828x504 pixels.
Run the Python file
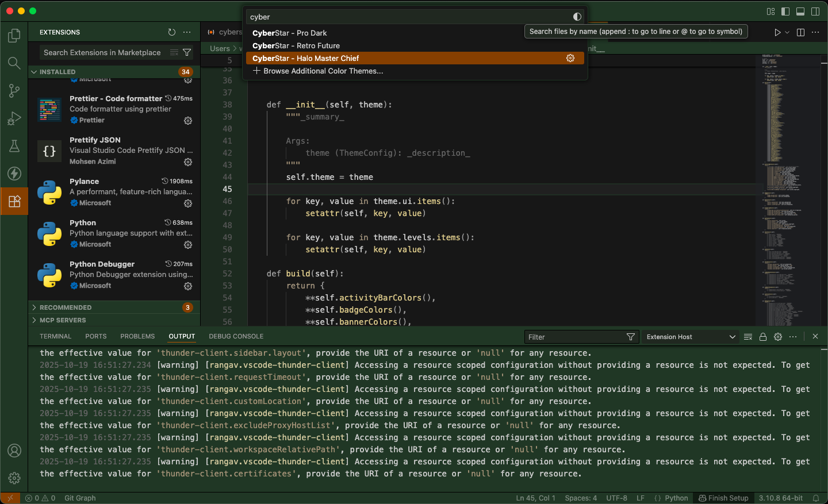pos(777,32)
